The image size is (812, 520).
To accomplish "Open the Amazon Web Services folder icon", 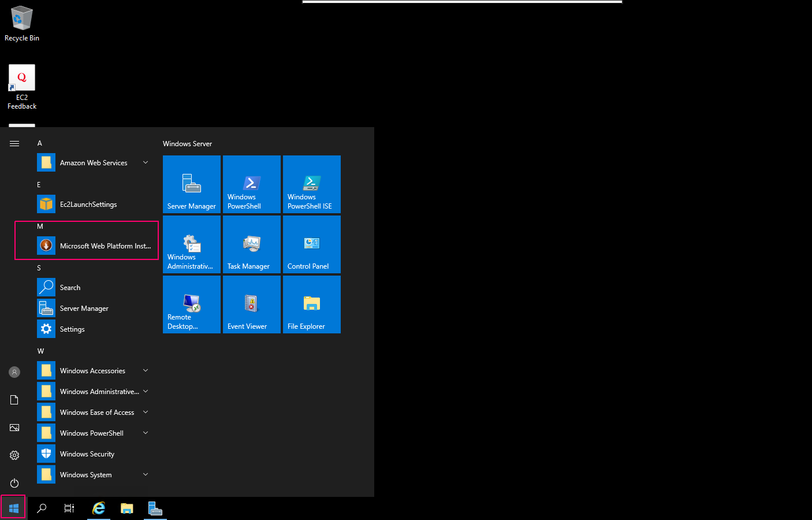I will click(x=46, y=163).
